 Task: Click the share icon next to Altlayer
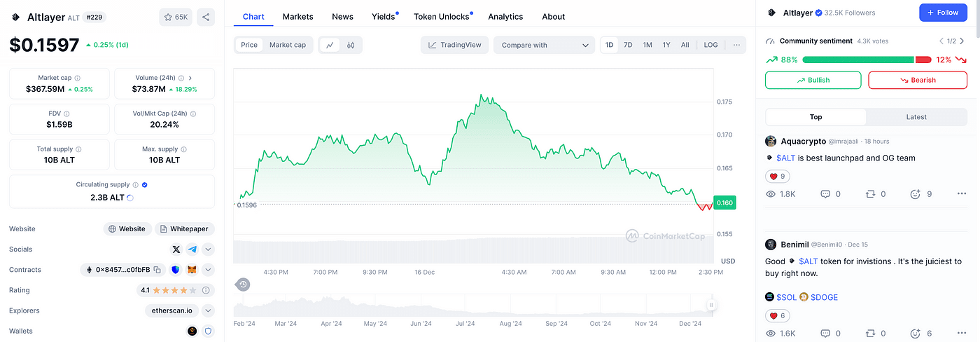[205, 17]
